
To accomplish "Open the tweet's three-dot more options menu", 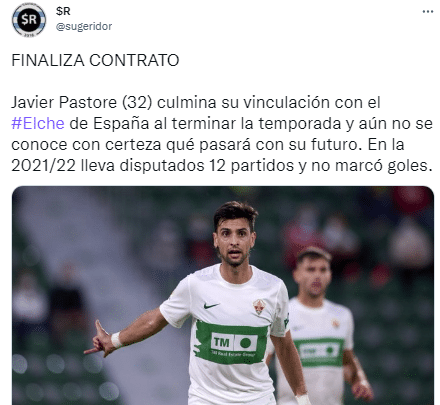I will click(428, 12).
